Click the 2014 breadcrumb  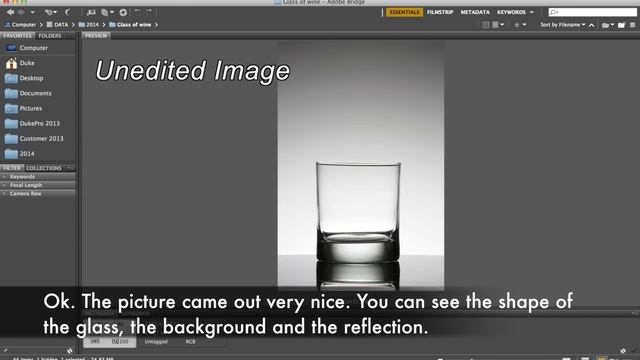(89, 24)
